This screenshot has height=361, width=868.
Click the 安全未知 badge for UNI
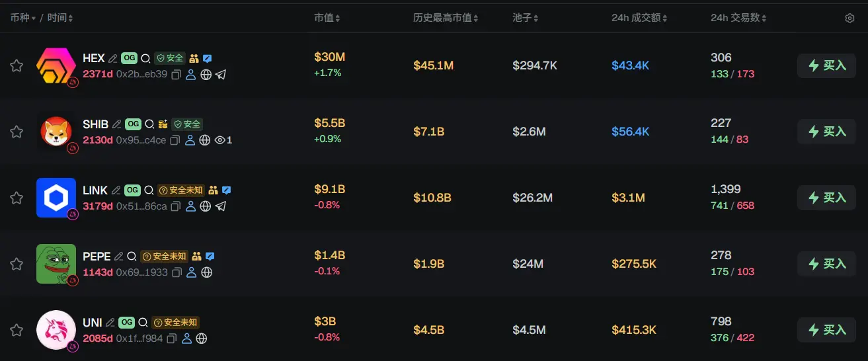pyautogui.click(x=175, y=323)
